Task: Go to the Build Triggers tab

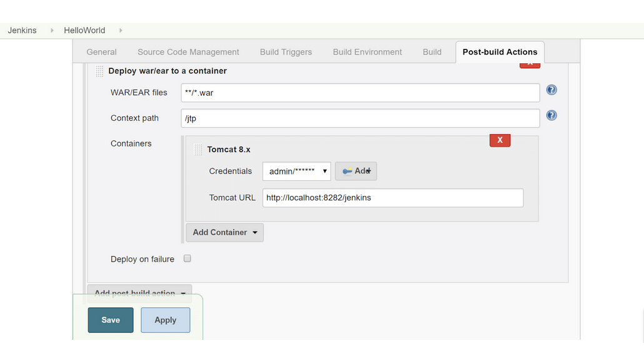Action: tap(286, 52)
